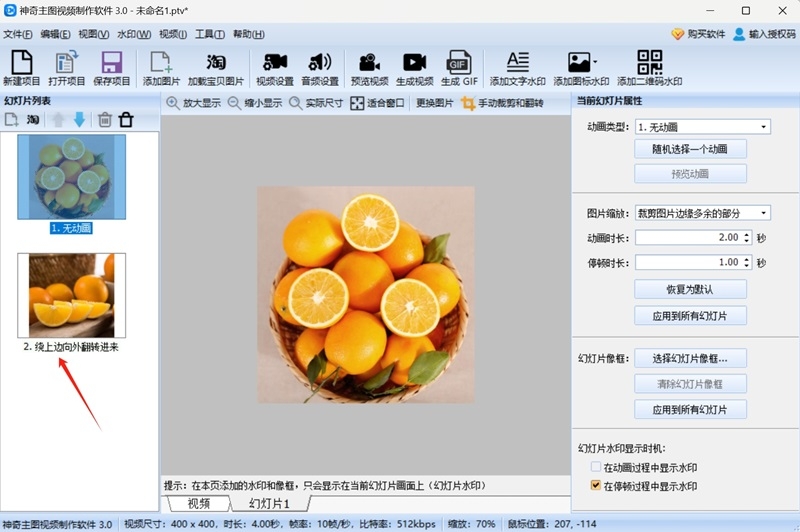This screenshot has width=800, height=532.
Task: Click 更换图片 to replace the image
Action: coord(435,103)
